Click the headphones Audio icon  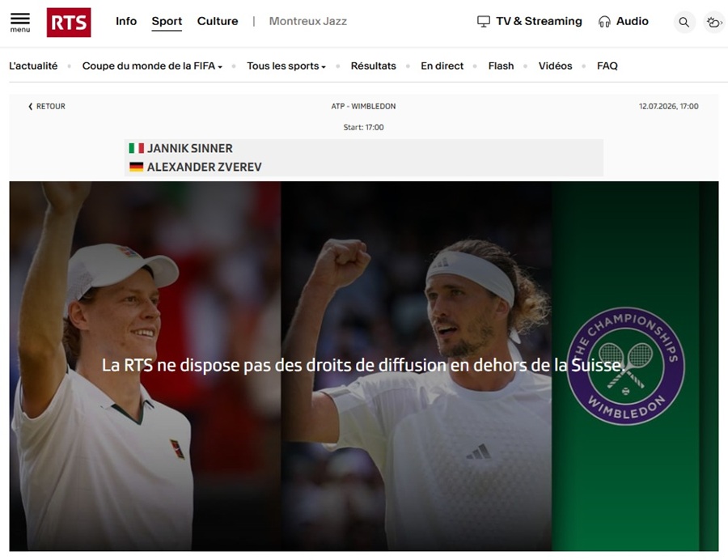pyautogui.click(x=604, y=21)
